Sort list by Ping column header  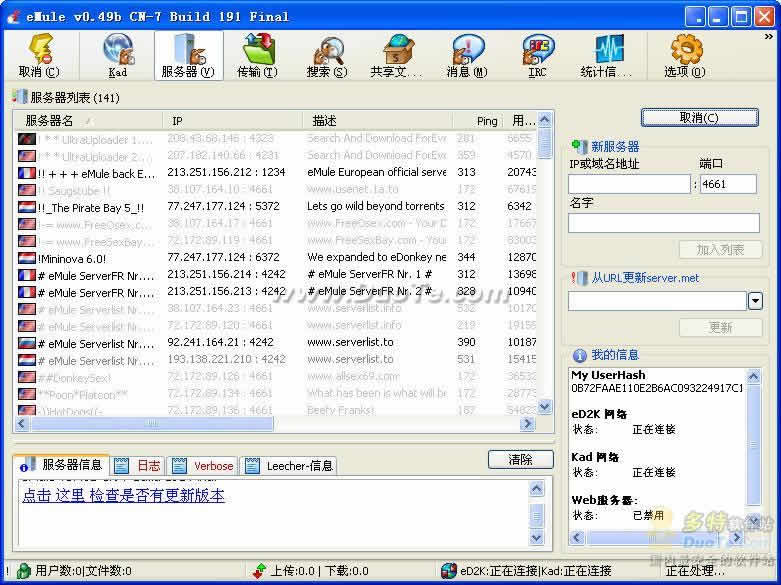coord(477,121)
